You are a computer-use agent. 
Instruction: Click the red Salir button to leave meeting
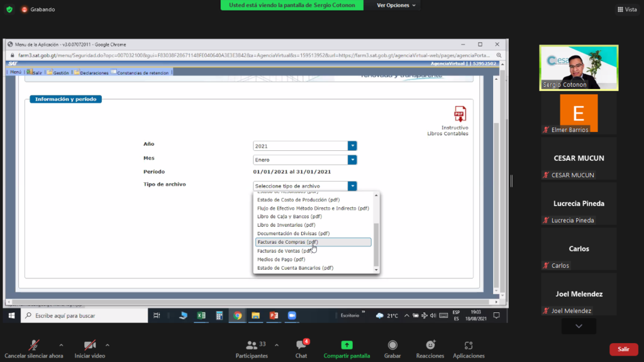point(623,349)
